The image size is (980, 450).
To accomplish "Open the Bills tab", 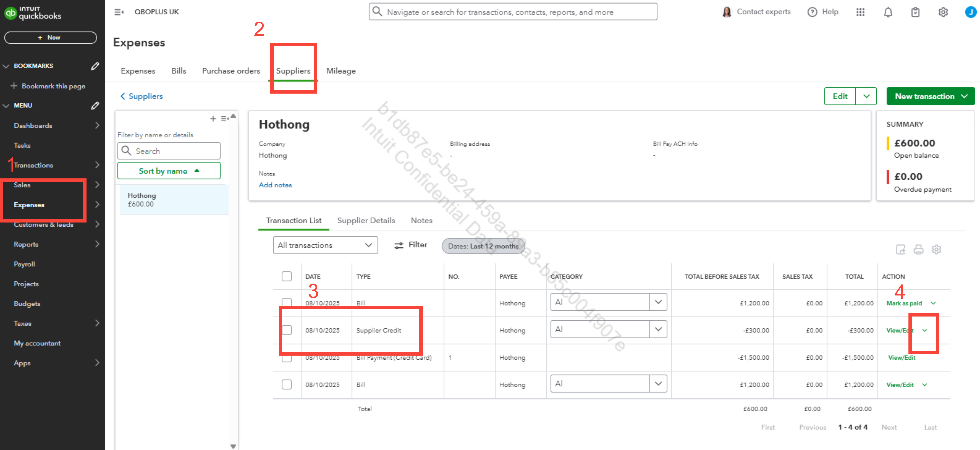I will coord(178,71).
